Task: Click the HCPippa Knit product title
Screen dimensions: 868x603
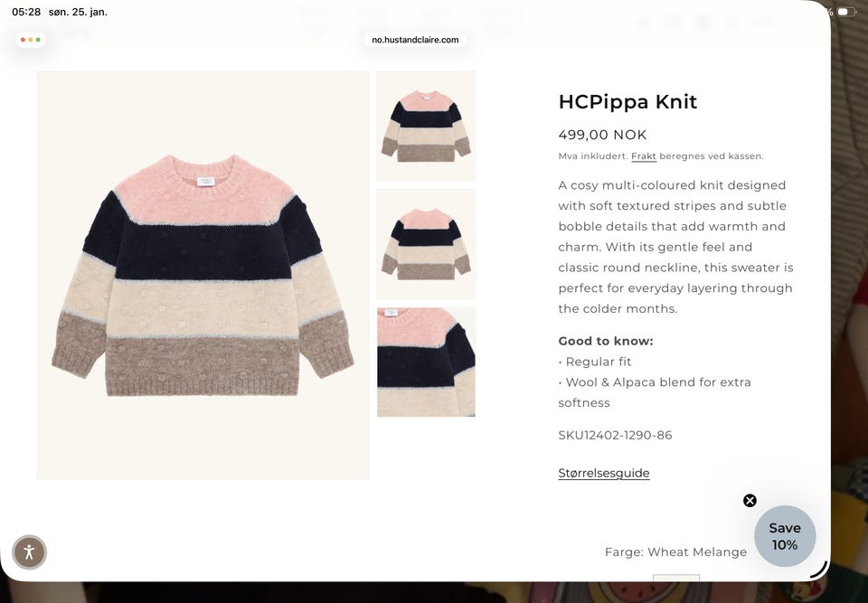Action: pyautogui.click(x=627, y=102)
